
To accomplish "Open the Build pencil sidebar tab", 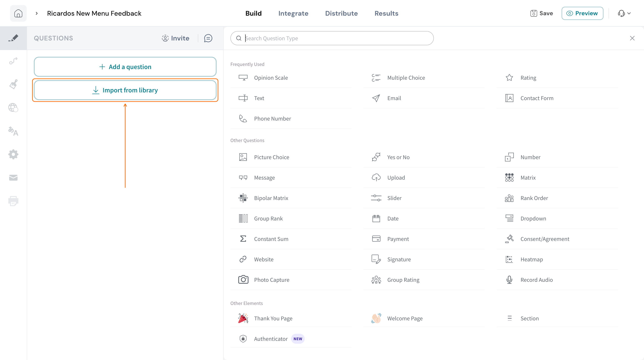I will click(x=13, y=38).
